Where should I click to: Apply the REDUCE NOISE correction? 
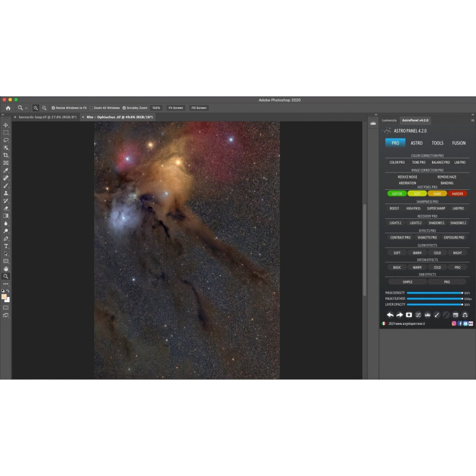[x=408, y=177]
